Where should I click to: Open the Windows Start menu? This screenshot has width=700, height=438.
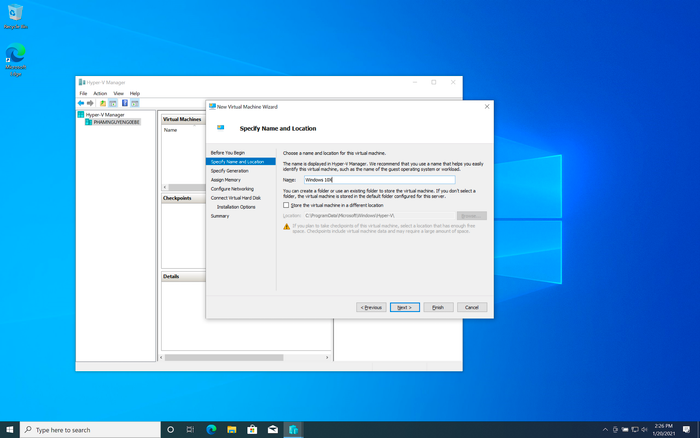10,430
